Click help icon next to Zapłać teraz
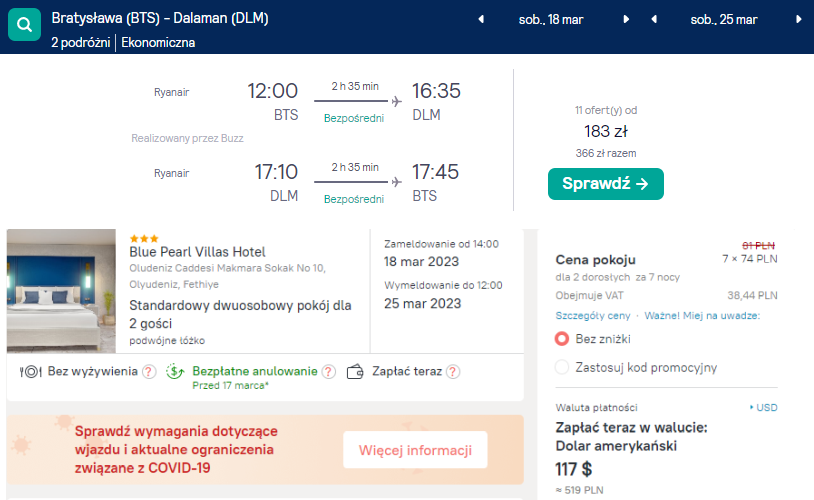Image resolution: width=814 pixels, height=500 pixels. [x=453, y=371]
